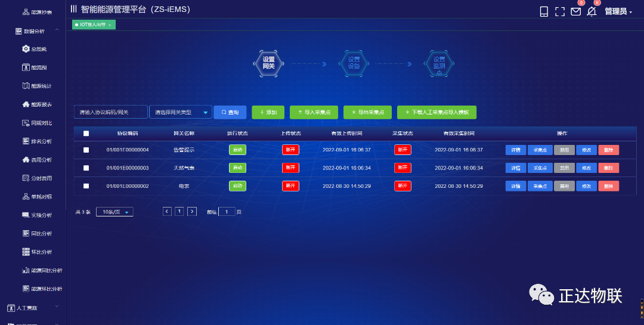Click the 添加 add button
The image size is (644, 325).
[268, 112]
